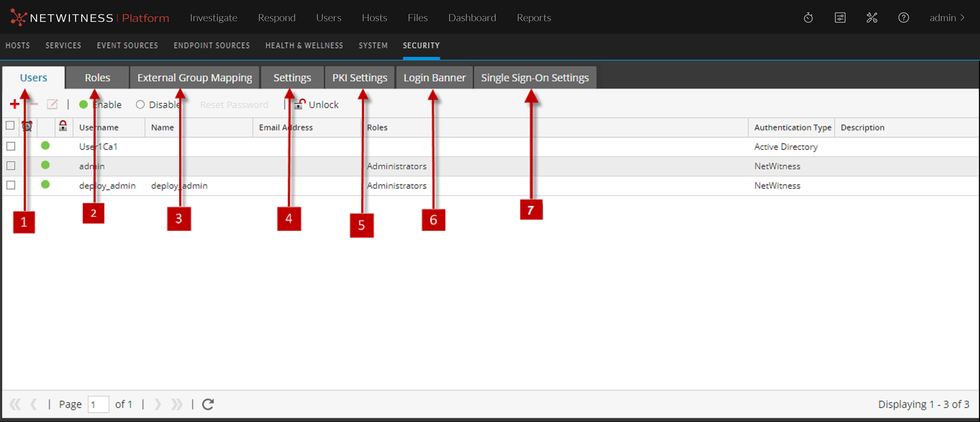Open the Single Sign-On Settings tab

(x=535, y=78)
